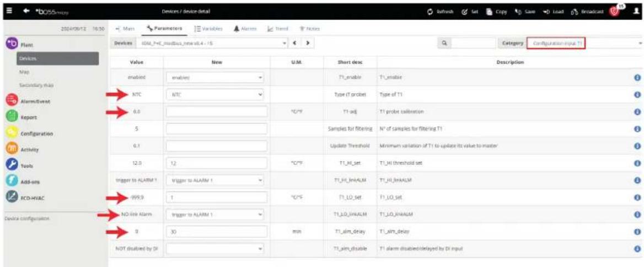Click the Copy toolbar button
The height and width of the screenshot is (267, 644).
499,11
